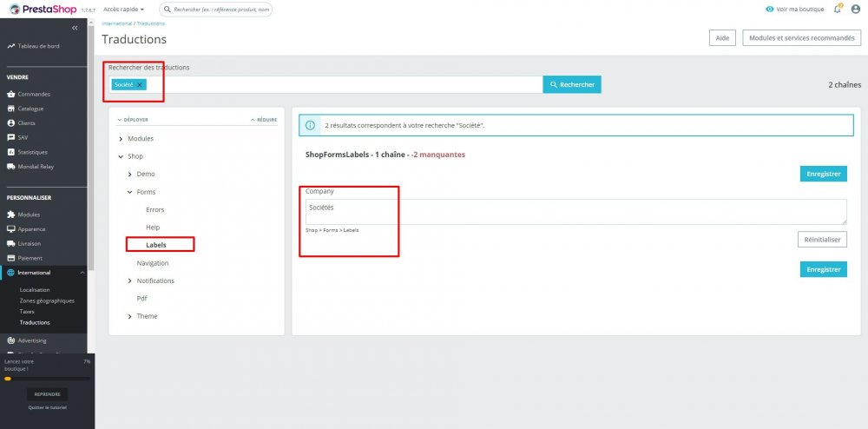Click the Mondial Relay truck icon
The height and width of the screenshot is (429, 868).
click(x=10, y=166)
